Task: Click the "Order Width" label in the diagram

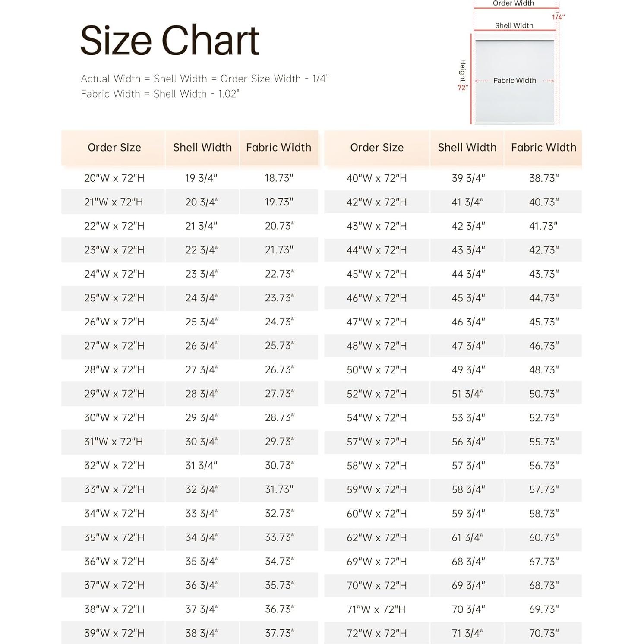Action: click(513, 3)
